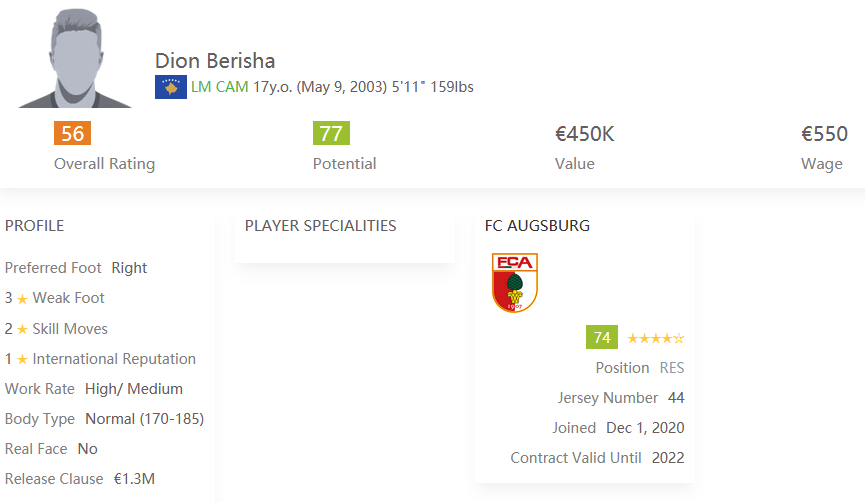Click the orange 56 overall rating badge
The image size is (865, 502).
[x=72, y=134]
